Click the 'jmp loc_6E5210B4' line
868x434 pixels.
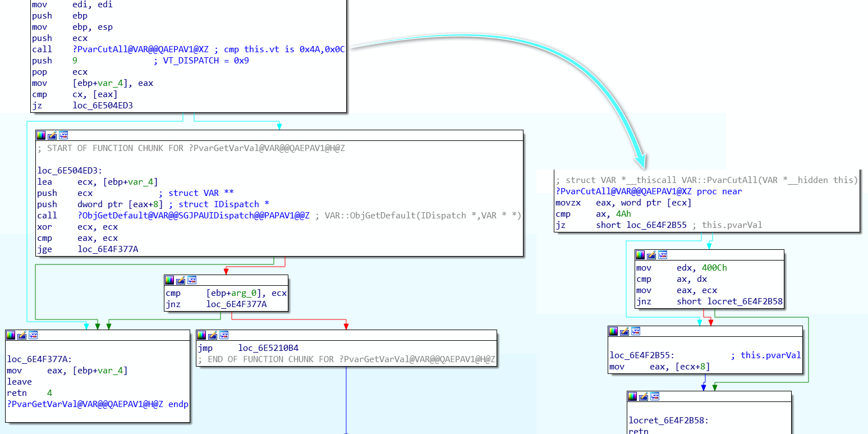click(248, 348)
